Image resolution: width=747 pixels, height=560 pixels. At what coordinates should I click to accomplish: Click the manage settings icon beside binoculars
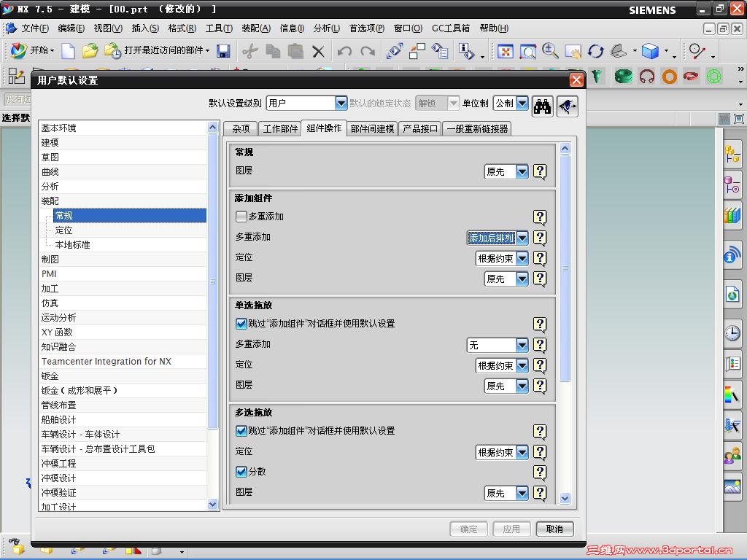click(567, 105)
